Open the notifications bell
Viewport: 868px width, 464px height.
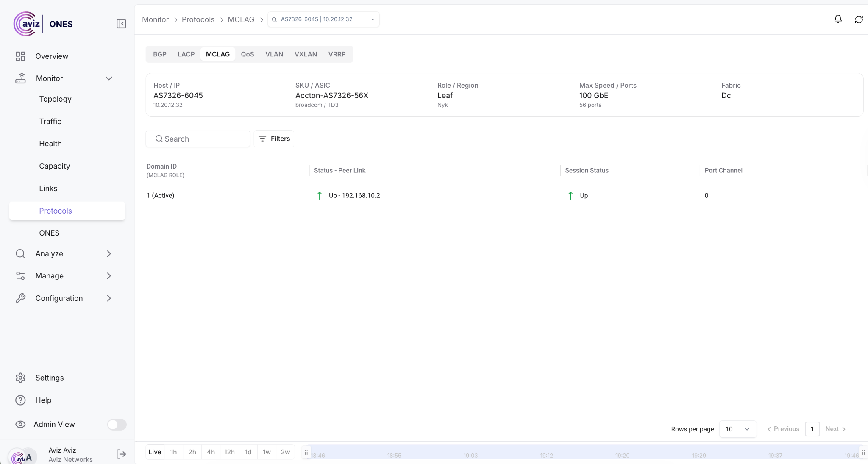pyautogui.click(x=838, y=19)
